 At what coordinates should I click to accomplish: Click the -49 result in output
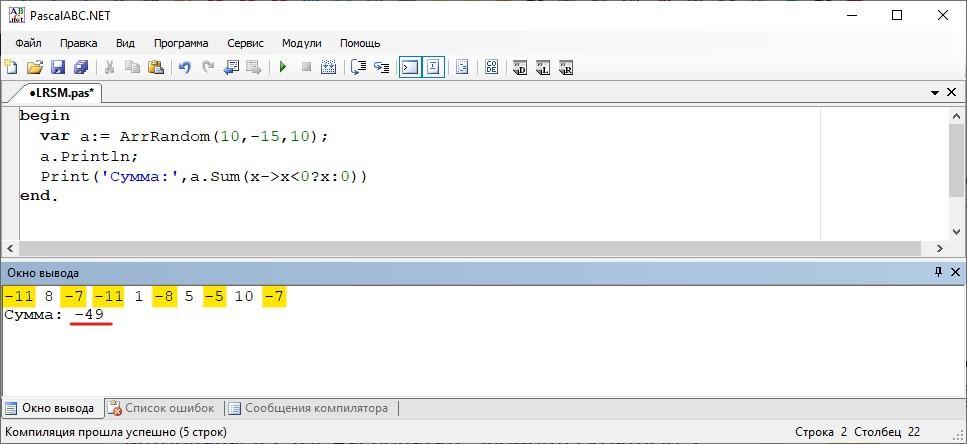coord(90,315)
